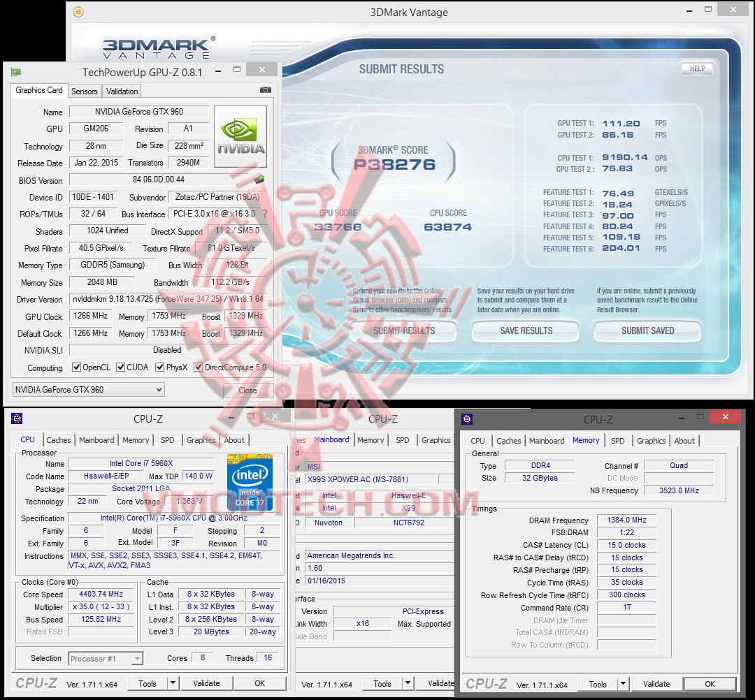Click the Driver Version field in GPU-Z

click(x=168, y=299)
